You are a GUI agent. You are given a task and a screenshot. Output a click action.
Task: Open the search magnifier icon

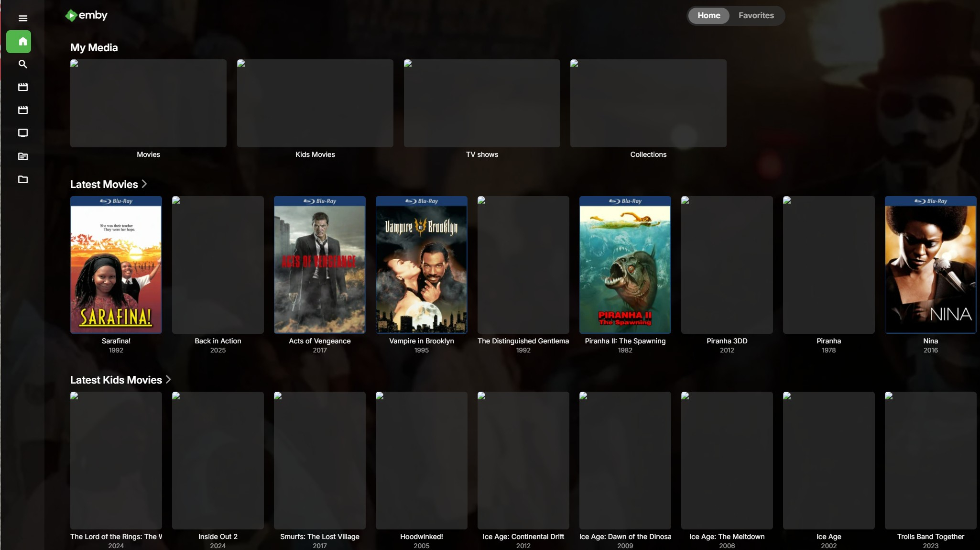[x=22, y=64]
